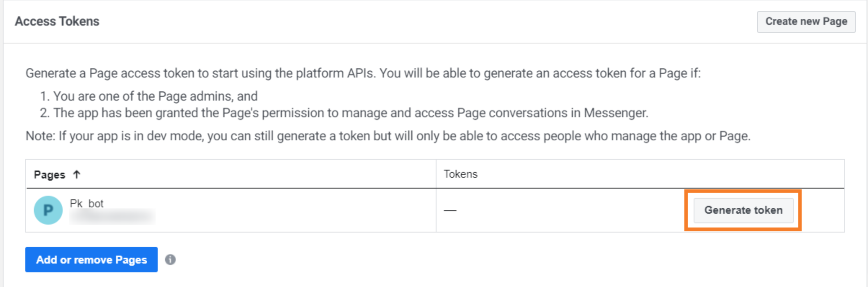Click the blurred page ID under Pk_bot
This screenshot has width=868, height=287.
pyautogui.click(x=112, y=217)
